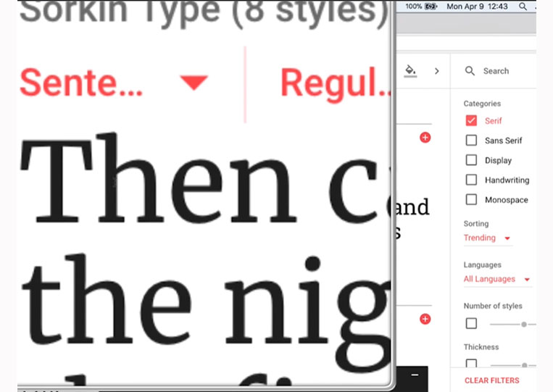This screenshot has height=392, width=553.
Task: Click the paint bucket color icon
Action: click(409, 70)
